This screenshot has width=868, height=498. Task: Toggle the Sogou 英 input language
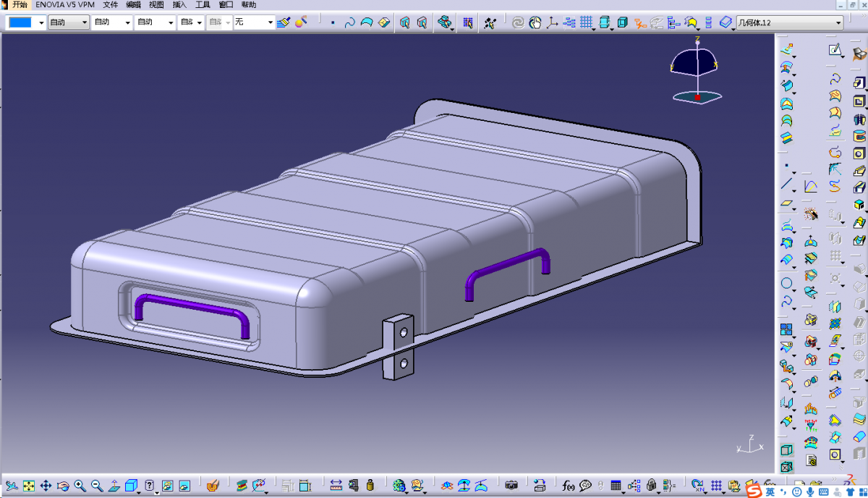(771, 491)
